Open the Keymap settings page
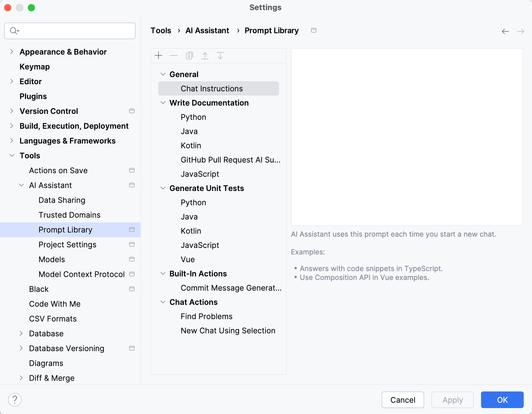532x414 pixels. [35, 67]
